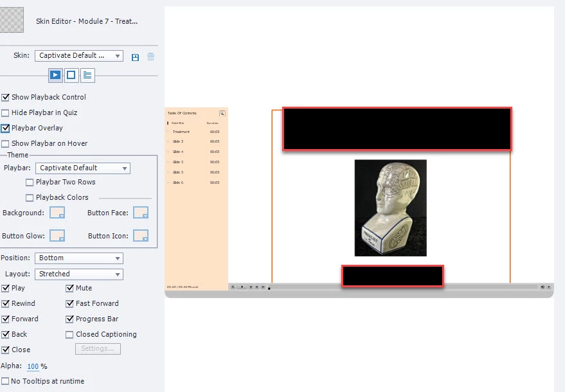The width and height of the screenshot is (565, 392).
Task: Switch to Table of Contents tab icon
Action: tap(87, 75)
